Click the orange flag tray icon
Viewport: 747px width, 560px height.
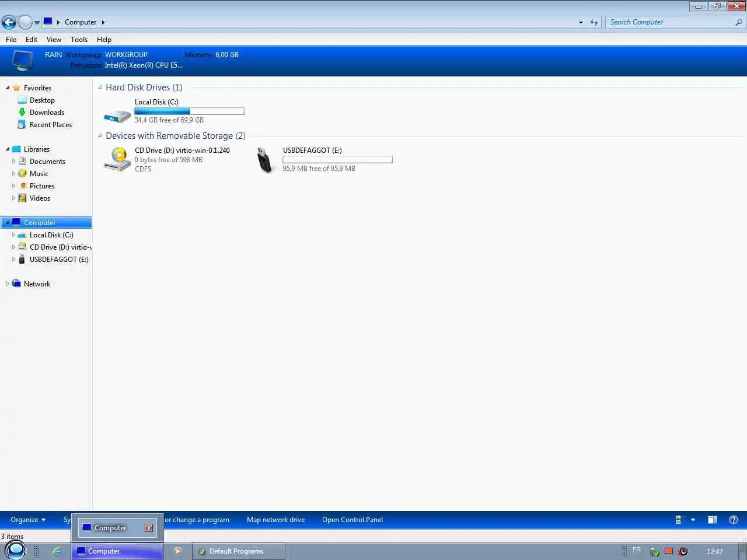[669, 551]
